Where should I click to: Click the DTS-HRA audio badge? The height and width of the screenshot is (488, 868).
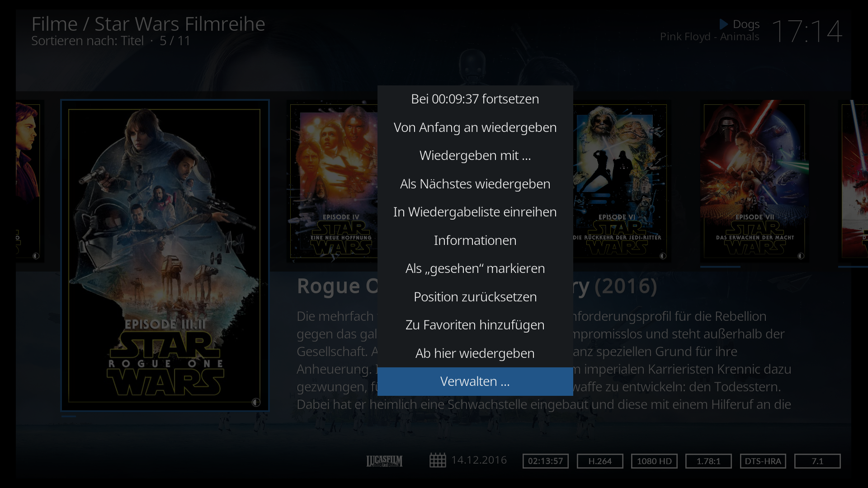point(763,461)
